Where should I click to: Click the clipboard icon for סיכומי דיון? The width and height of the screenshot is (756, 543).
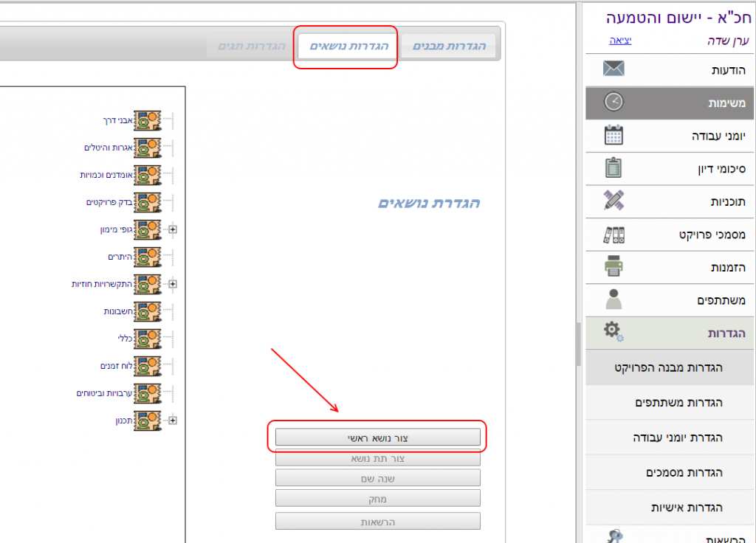click(614, 167)
